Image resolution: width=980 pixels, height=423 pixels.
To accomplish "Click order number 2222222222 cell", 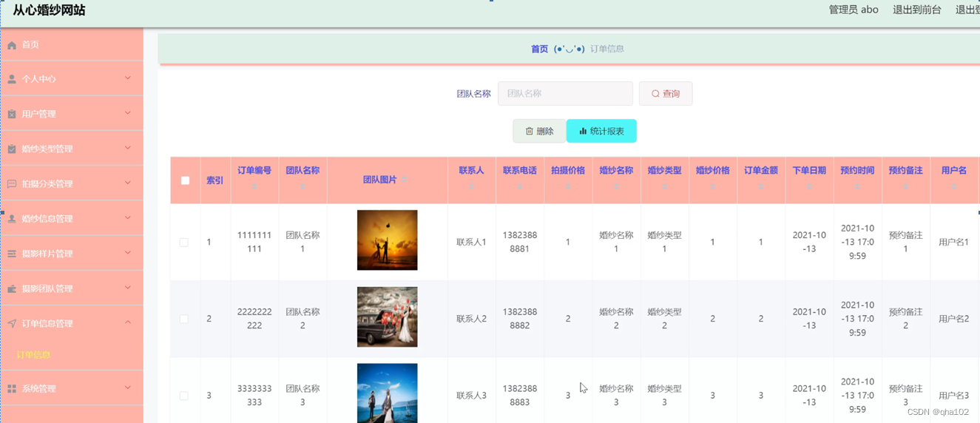I will pos(254,319).
